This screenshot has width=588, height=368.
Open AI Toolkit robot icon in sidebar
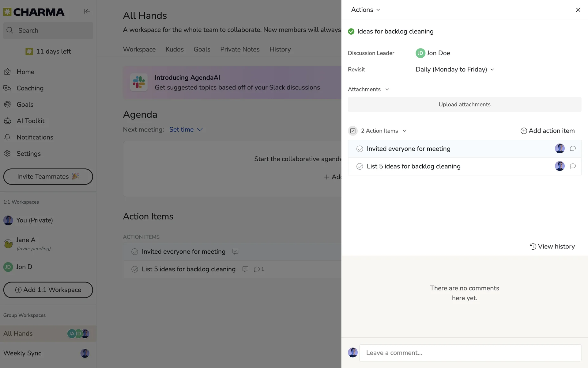(x=7, y=121)
